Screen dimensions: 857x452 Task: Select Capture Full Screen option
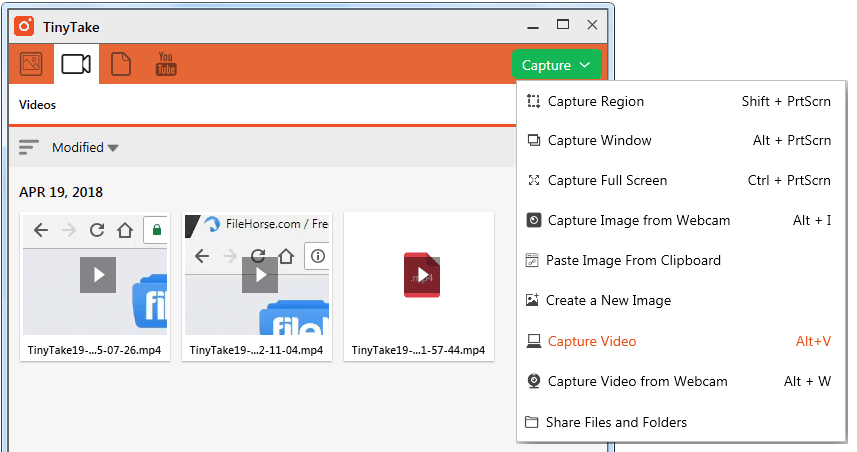[x=607, y=181]
